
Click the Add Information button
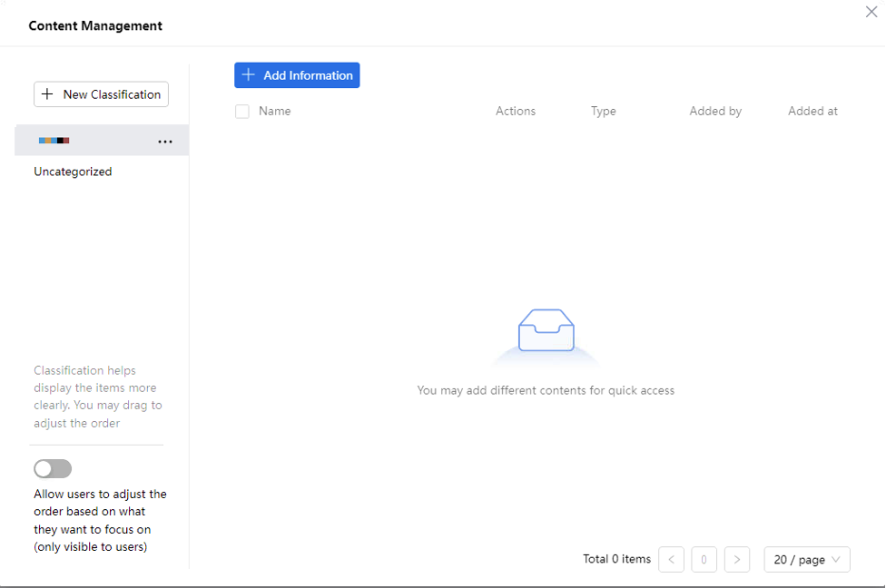[297, 75]
